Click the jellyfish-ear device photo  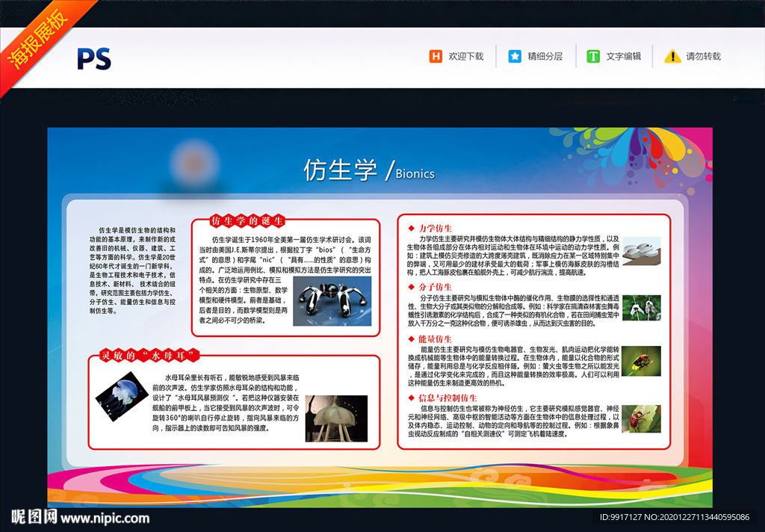[x=336, y=418]
